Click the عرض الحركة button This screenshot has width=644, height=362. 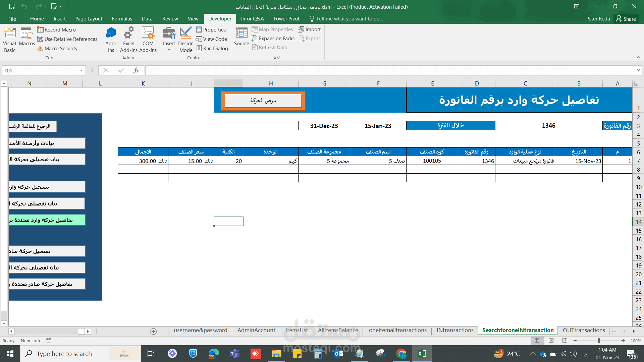(263, 101)
